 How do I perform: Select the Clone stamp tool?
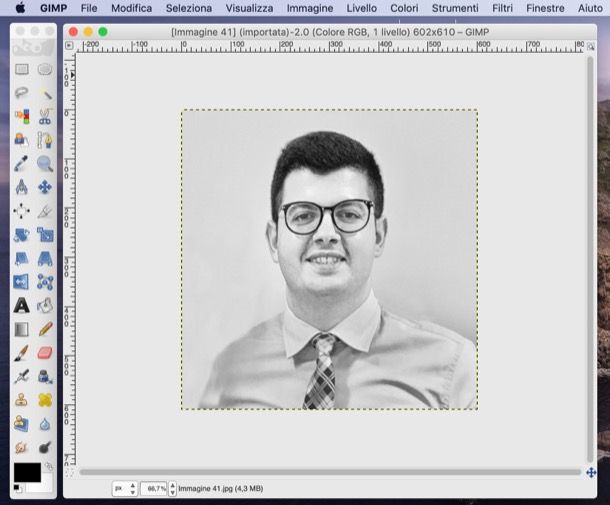tap(22, 400)
